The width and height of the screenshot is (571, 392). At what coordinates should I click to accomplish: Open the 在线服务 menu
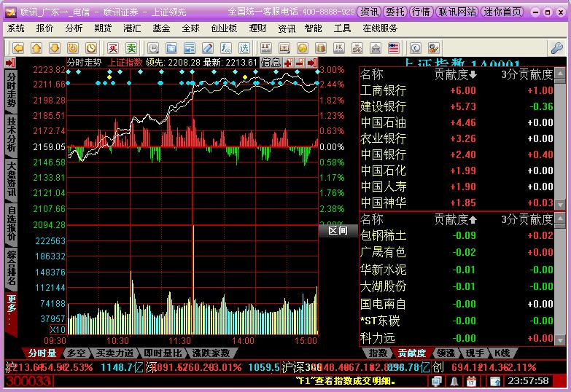point(380,28)
